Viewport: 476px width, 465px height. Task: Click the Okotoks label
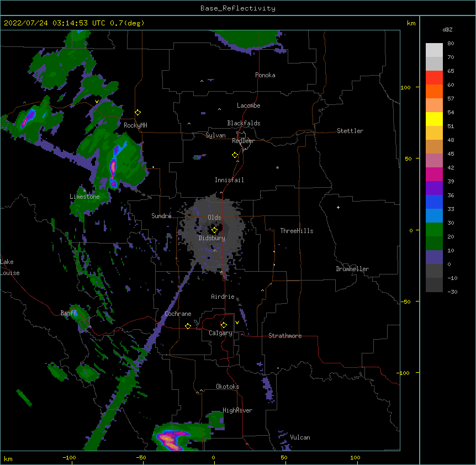(228, 387)
